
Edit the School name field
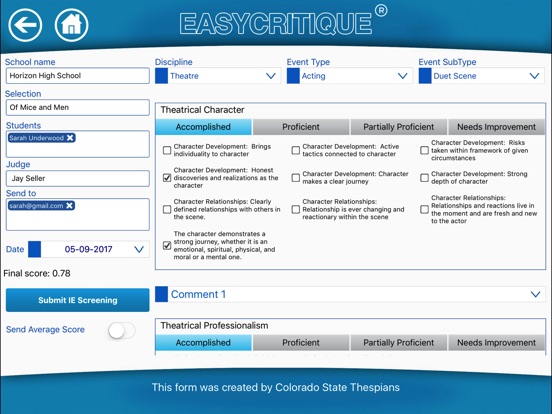pos(77,76)
